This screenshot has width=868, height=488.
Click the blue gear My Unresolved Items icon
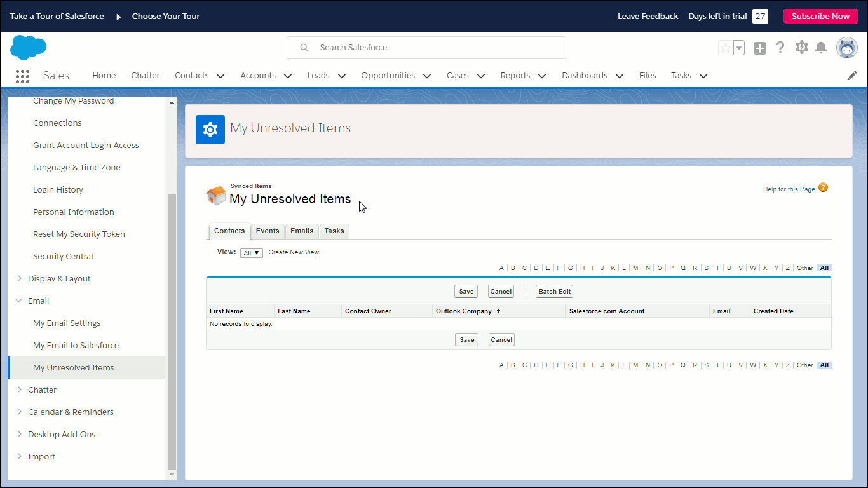(210, 130)
